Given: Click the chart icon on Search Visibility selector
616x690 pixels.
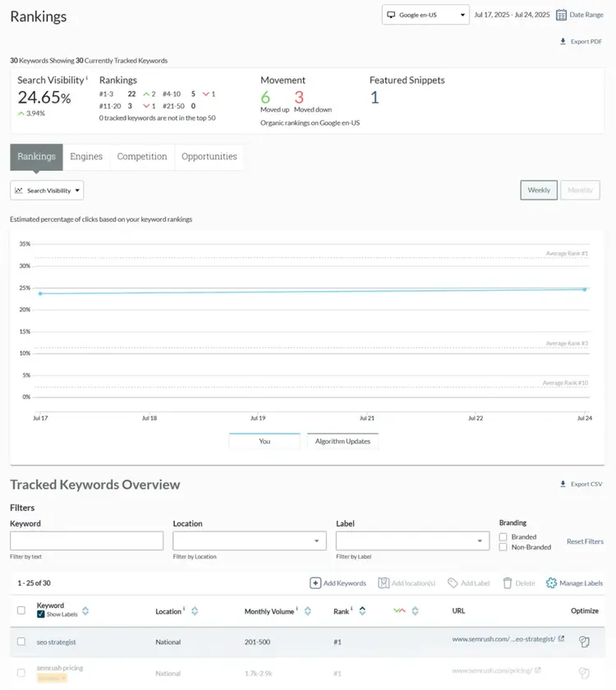Looking at the screenshot, I should click(x=18, y=191).
